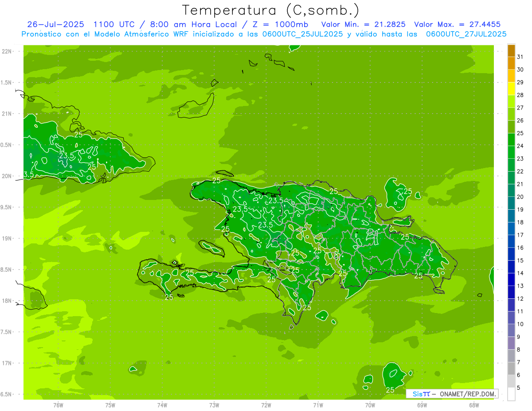
Task: Pick the orange swatch between 30 and 31
Action: coord(511,63)
